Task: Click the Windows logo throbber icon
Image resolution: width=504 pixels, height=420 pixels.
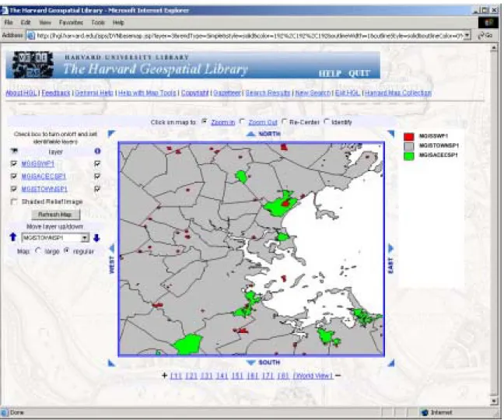Action: click(x=488, y=23)
